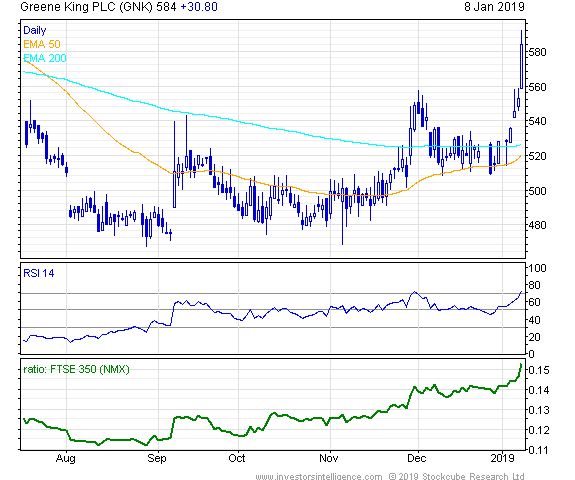This screenshot has height=480, width=575.
Task: Click the 'Aug' x-axis month label
Action: [x=66, y=458]
